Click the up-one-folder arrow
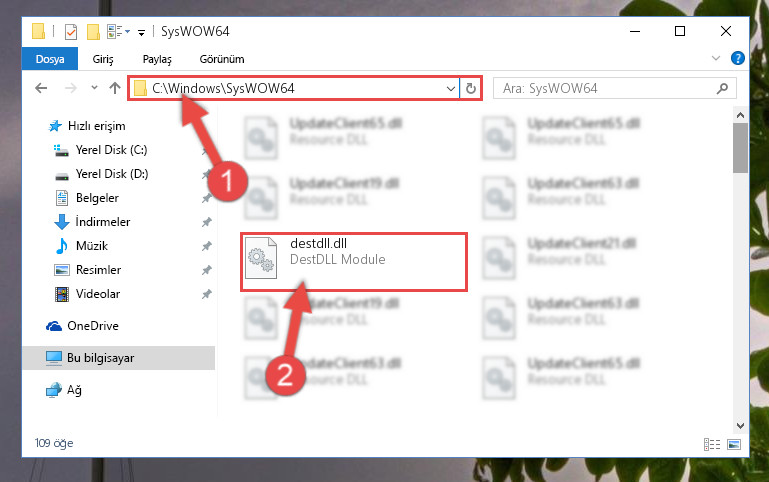 [115, 88]
